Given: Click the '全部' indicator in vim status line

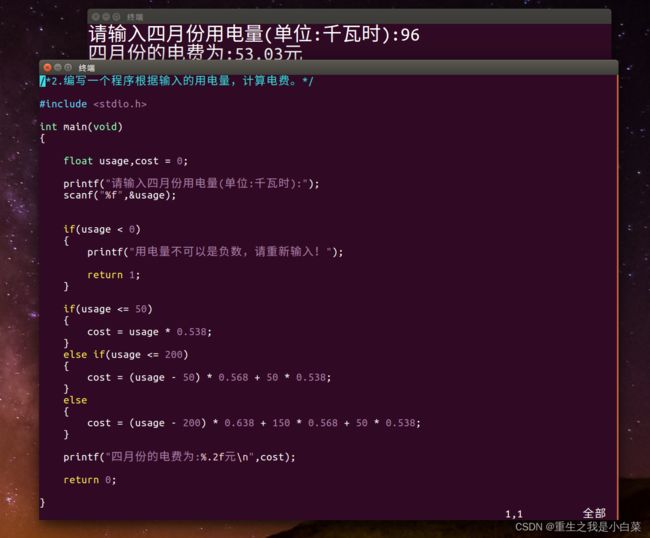Looking at the screenshot, I should coord(594,514).
